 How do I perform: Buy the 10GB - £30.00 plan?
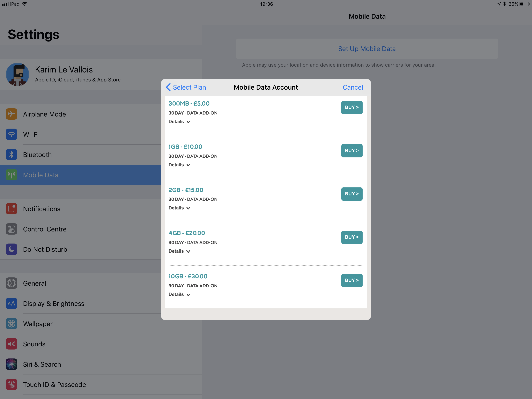click(352, 280)
